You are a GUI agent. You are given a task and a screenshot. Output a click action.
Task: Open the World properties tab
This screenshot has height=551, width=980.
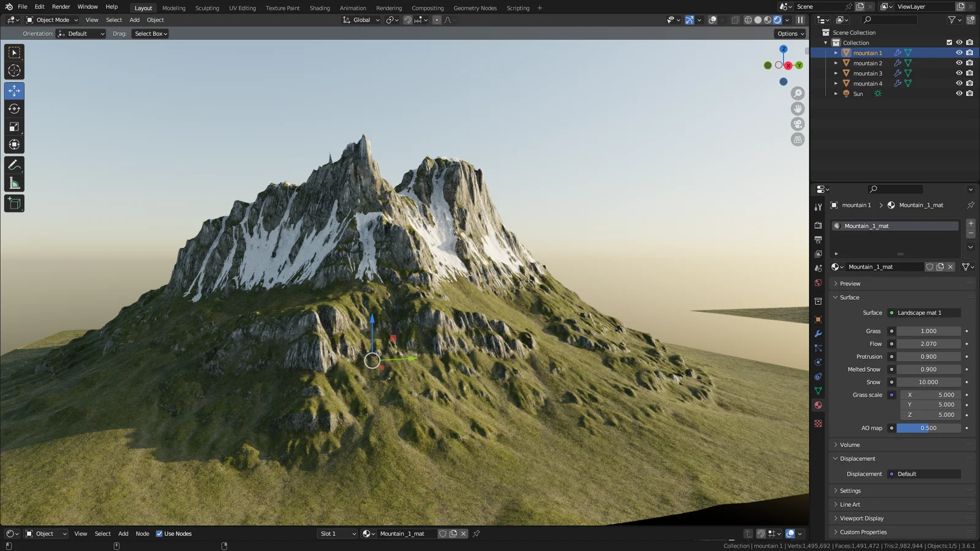coord(818,282)
